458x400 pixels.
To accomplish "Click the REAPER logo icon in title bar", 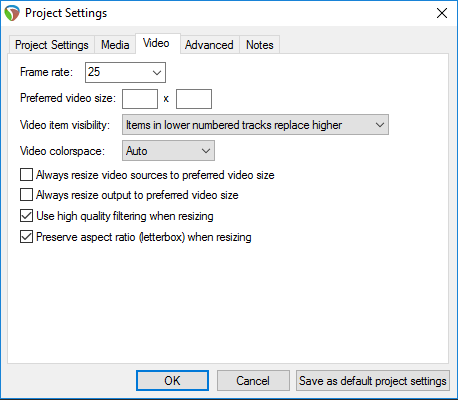I will [x=12, y=13].
